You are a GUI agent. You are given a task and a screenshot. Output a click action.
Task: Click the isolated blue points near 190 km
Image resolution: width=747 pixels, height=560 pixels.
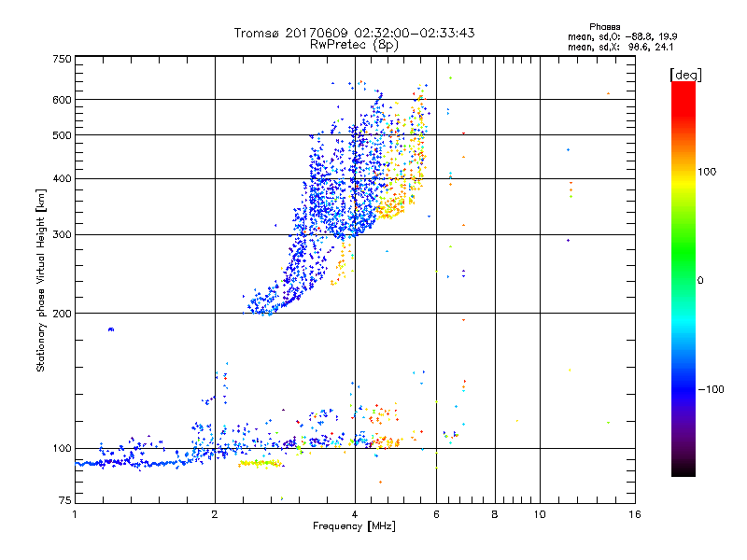(111, 329)
